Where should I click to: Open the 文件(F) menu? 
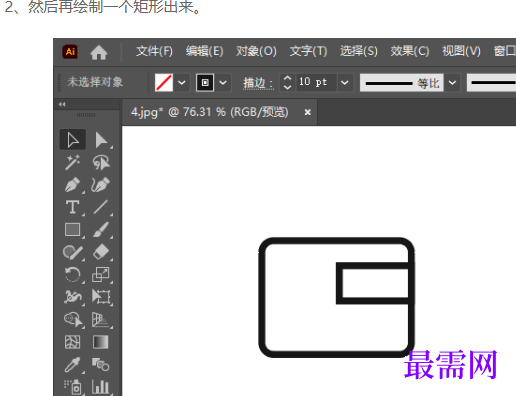click(x=154, y=52)
